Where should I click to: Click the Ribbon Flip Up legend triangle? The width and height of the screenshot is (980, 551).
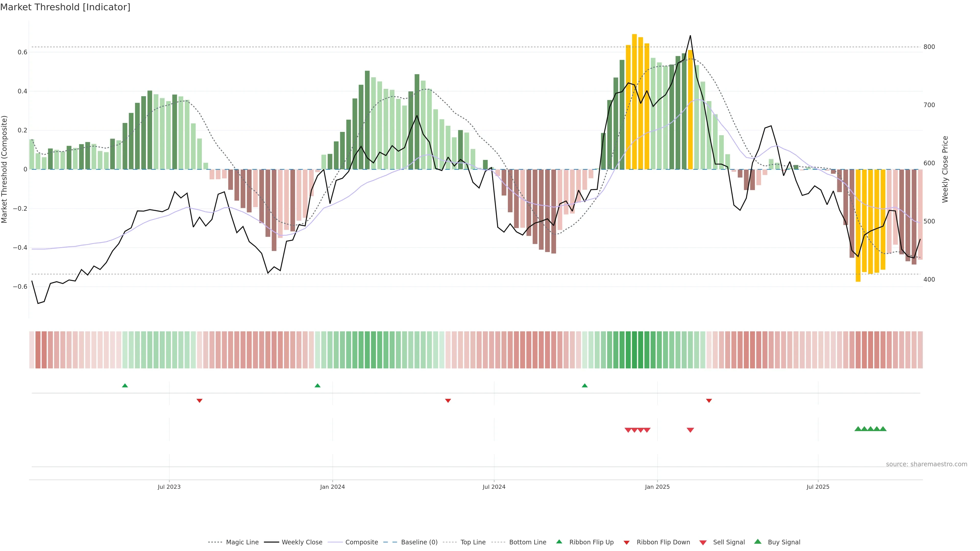[559, 542]
